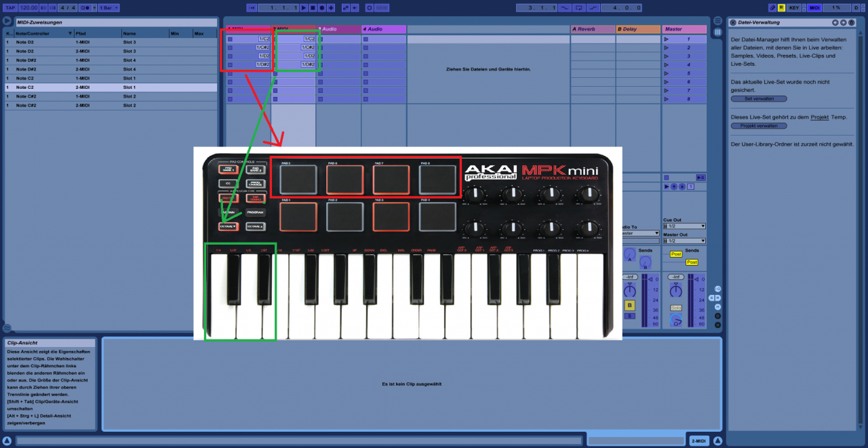The height and width of the screenshot is (448, 868).
Task: Open the underlined Projekt link
Action: (x=820, y=117)
